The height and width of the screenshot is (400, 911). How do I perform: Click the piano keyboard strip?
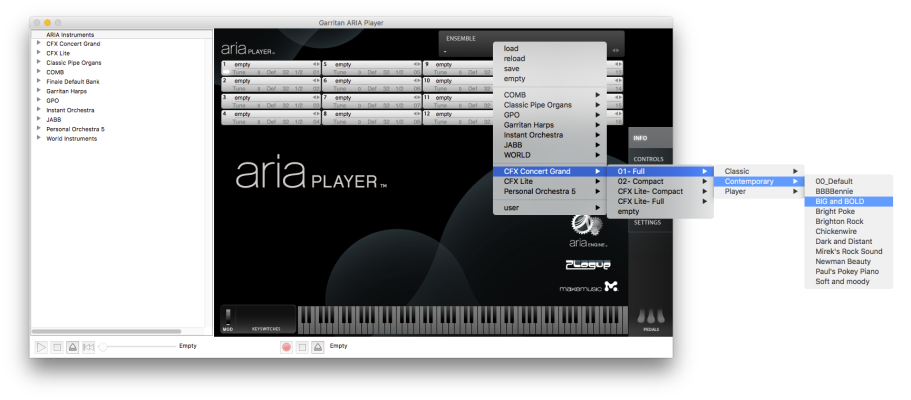(462, 320)
